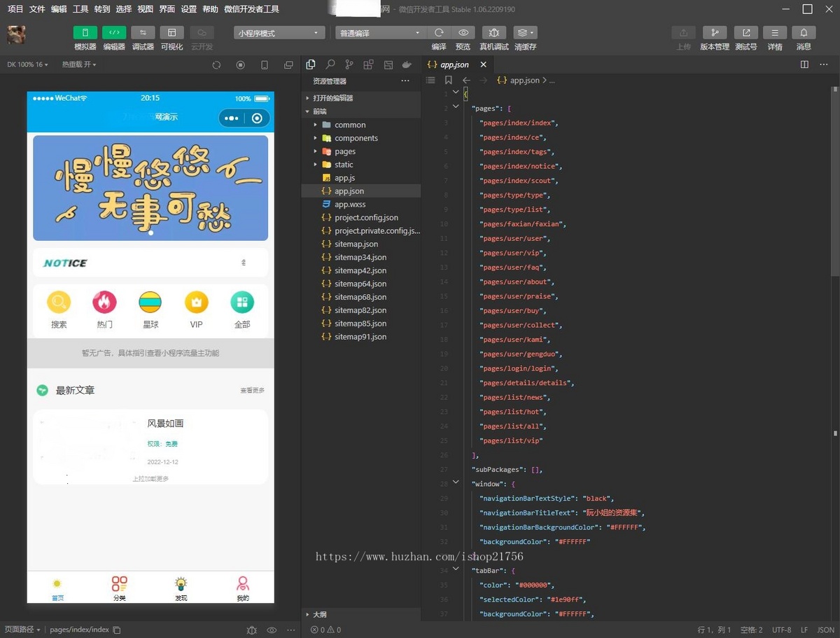The width and height of the screenshot is (840, 638).
Task: Click the 云开发 cloud development icon
Action: point(202,33)
